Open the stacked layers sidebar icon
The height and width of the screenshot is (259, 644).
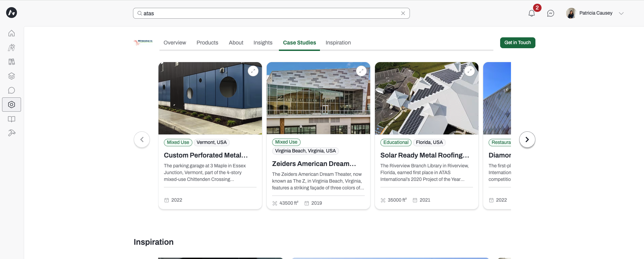[x=12, y=76]
